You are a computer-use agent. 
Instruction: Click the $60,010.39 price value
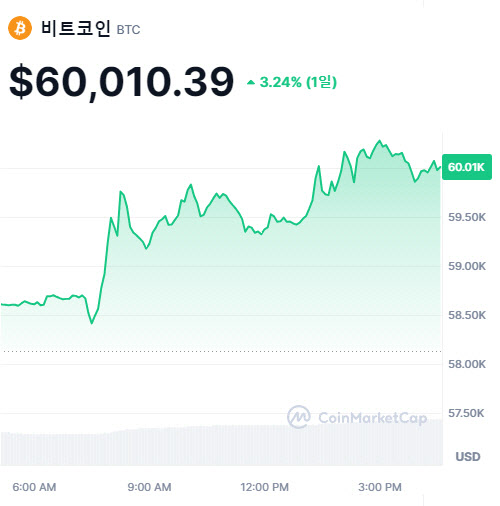pos(121,82)
